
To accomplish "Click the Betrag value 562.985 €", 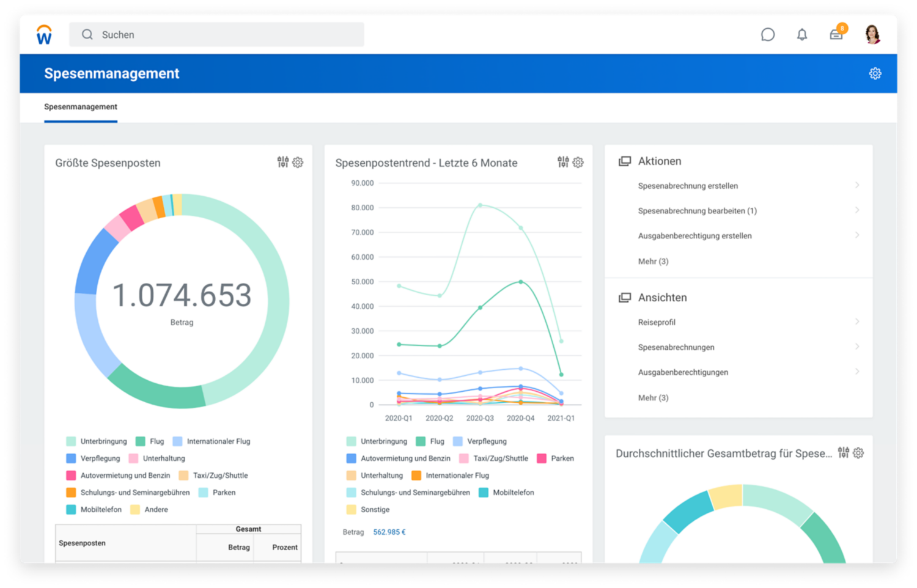I will (x=389, y=532).
